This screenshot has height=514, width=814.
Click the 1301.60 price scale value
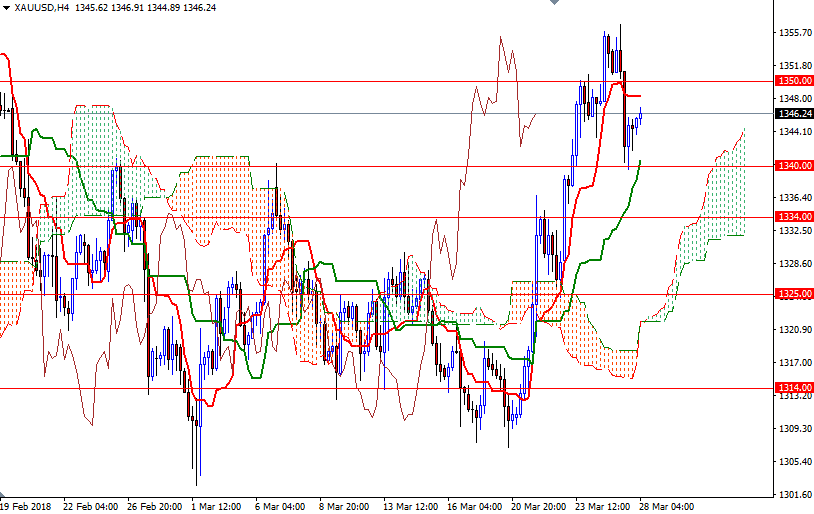pyautogui.click(x=795, y=494)
